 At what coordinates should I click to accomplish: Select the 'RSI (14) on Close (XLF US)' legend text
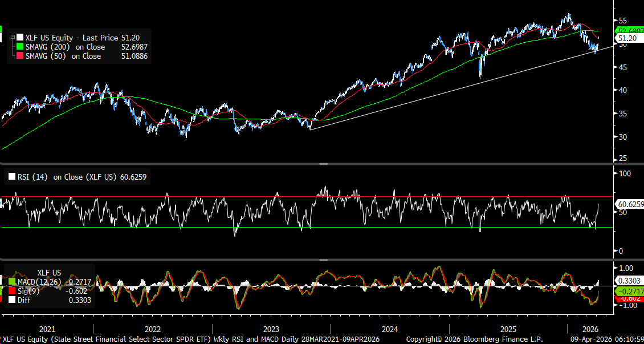(68, 177)
